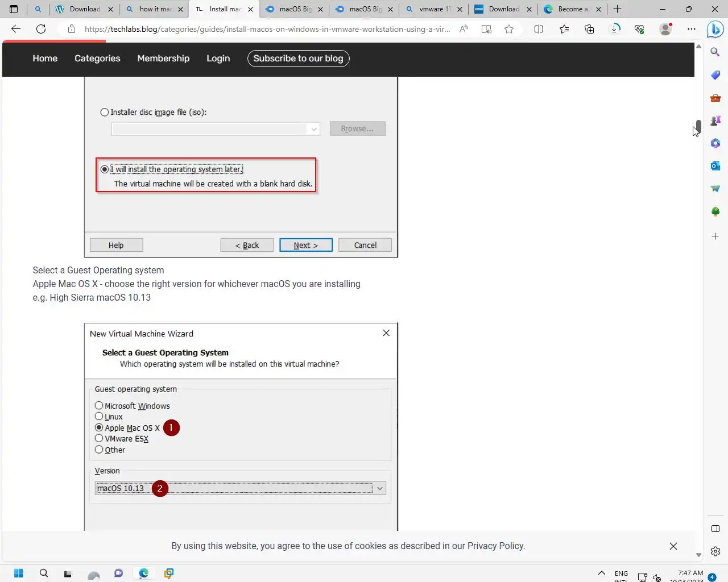Click the sidebar search icon

click(x=715, y=52)
